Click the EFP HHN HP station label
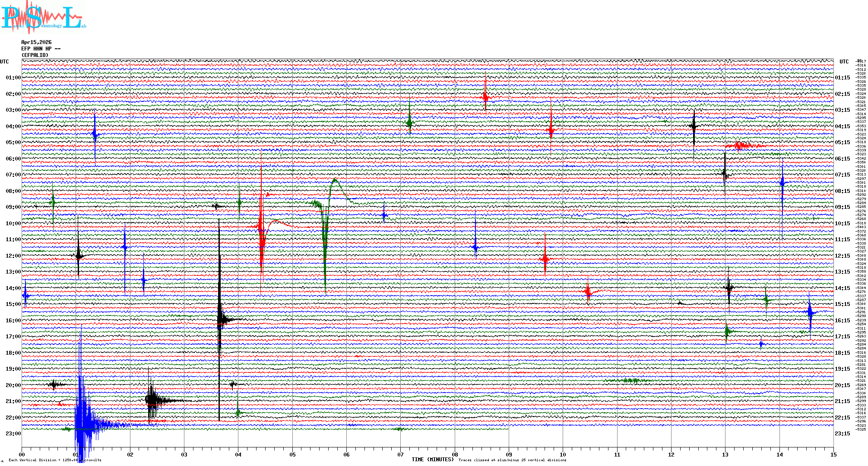 (41, 49)
